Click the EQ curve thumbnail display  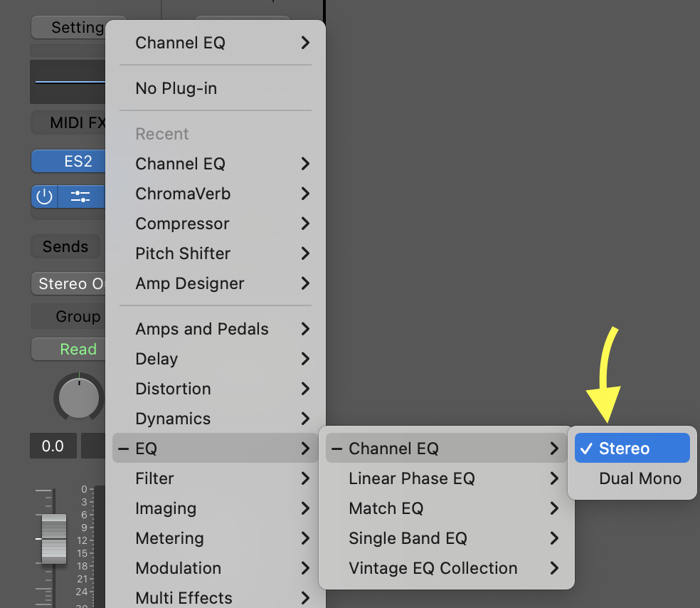pyautogui.click(x=70, y=82)
